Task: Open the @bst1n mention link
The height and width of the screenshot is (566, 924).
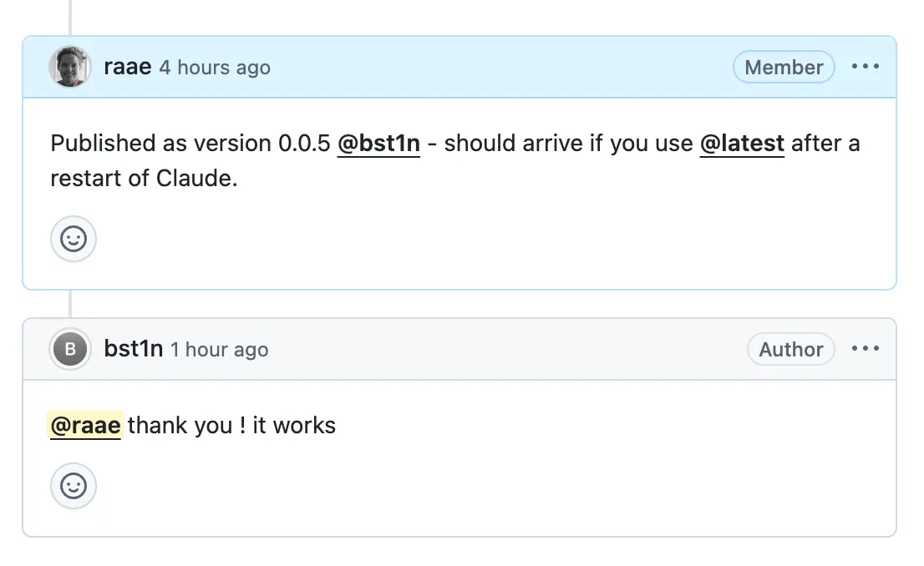Action: point(378,143)
